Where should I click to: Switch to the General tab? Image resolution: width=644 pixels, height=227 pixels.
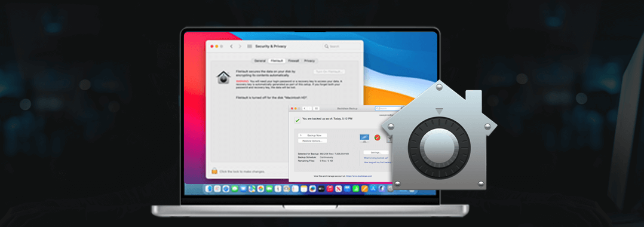coord(259,61)
